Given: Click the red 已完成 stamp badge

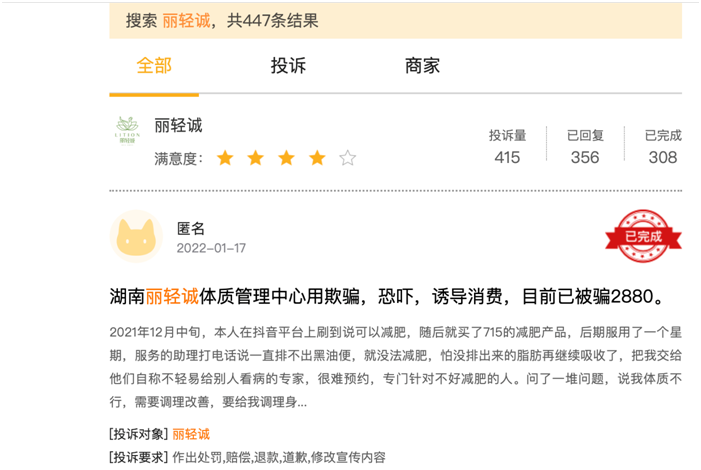Looking at the screenshot, I should click(643, 236).
